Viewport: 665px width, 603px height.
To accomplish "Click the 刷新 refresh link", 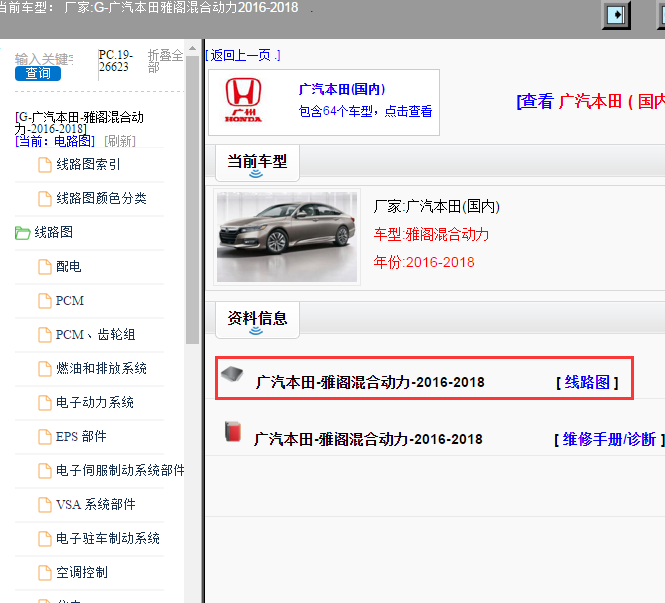I will point(120,141).
